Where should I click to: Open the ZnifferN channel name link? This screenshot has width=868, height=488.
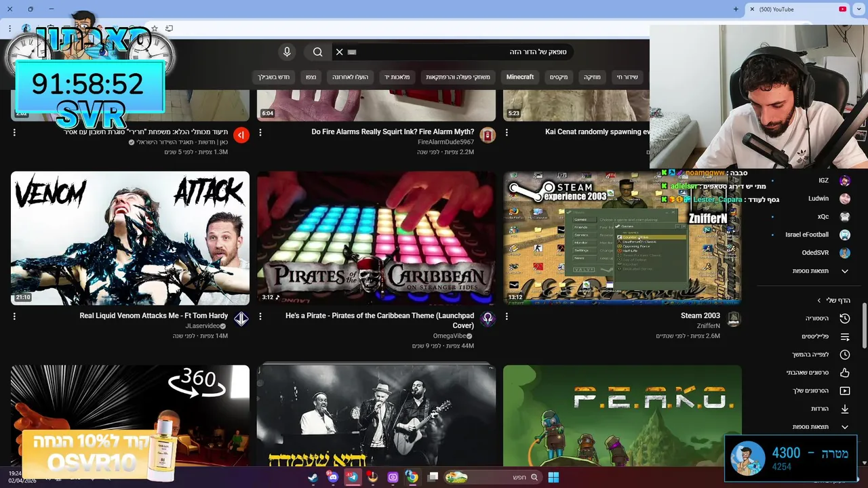(709, 326)
